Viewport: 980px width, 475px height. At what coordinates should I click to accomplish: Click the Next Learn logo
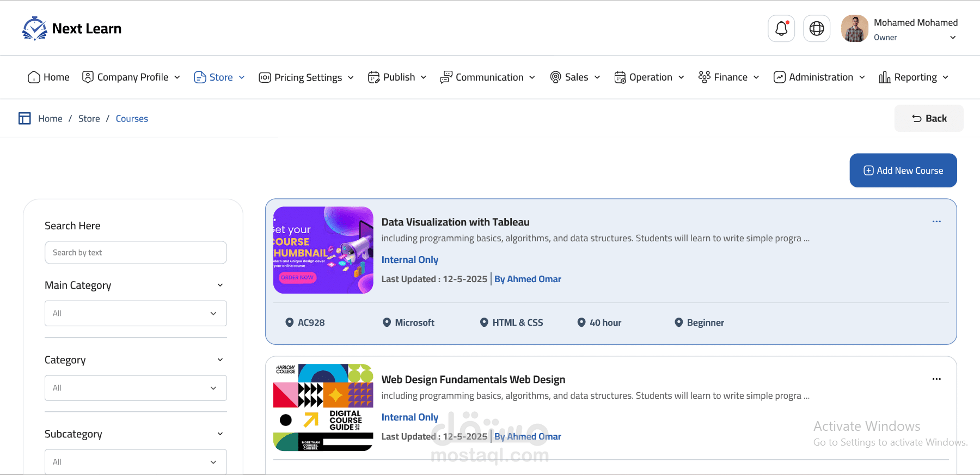click(72, 28)
